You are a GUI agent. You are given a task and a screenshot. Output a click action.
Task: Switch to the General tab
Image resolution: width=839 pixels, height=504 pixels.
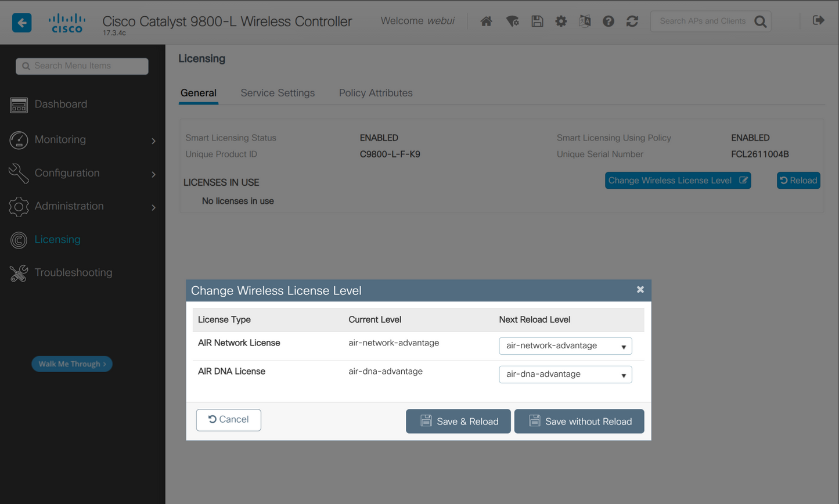click(199, 93)
